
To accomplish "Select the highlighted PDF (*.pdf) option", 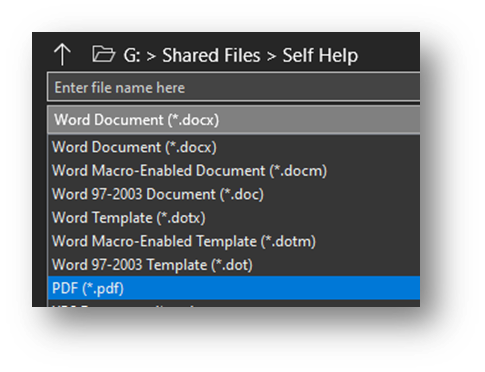I will (x=234, y=288).
